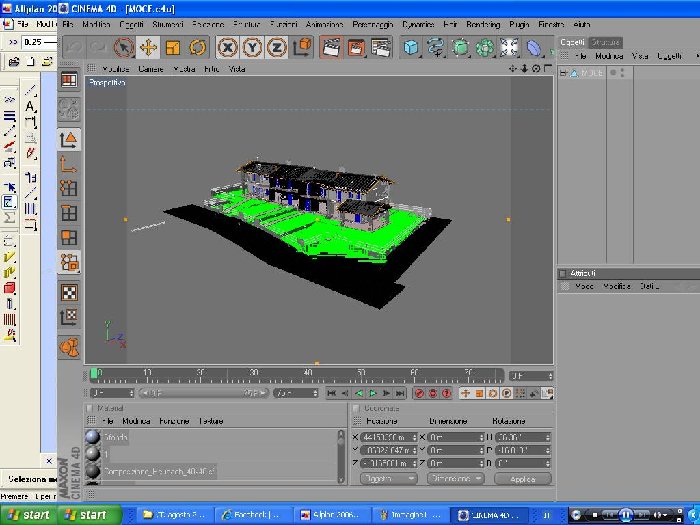Open the NURBS generator objects tool
The image size is (700, 525).
[x=460, y=47]
